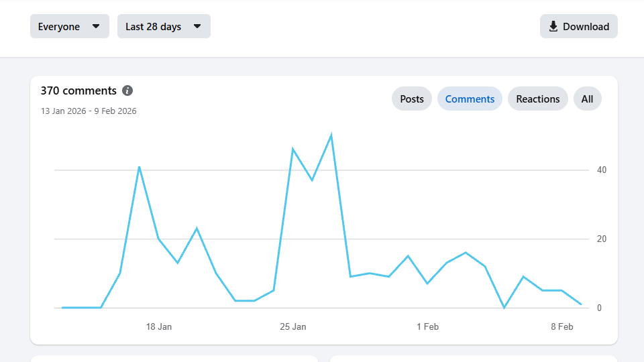Switch chart to Posts
This screenshot has width=644, height=362.
pyautogui.click(x=412, y=99)
